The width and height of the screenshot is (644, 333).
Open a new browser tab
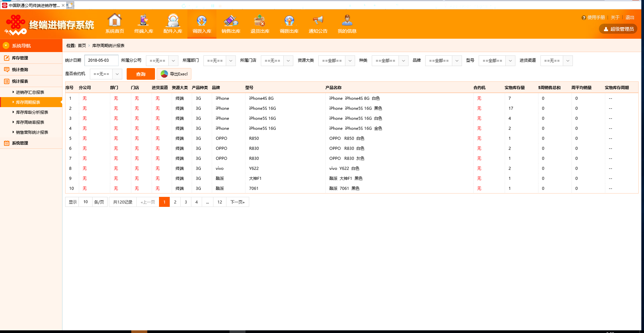[x=70, y=5]
